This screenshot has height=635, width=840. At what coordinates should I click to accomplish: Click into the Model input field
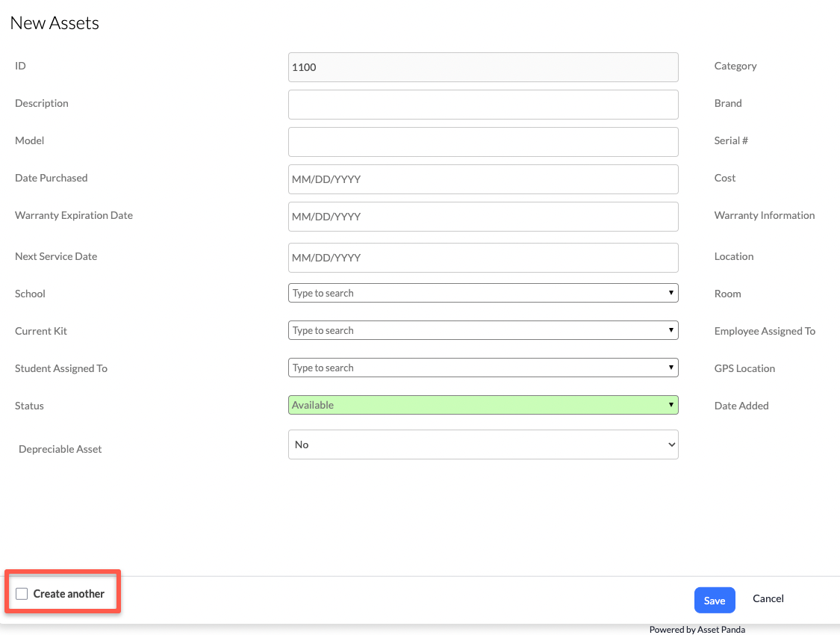pos(482,142)
